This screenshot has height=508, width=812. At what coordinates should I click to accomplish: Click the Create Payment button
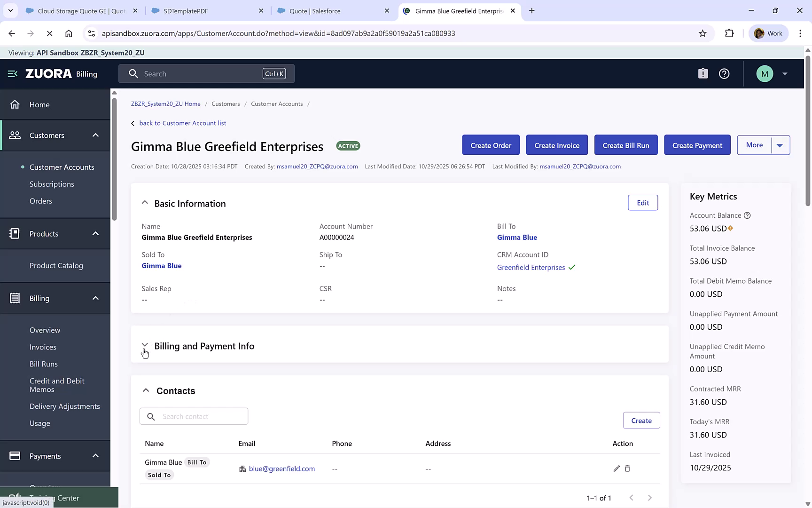697,145
